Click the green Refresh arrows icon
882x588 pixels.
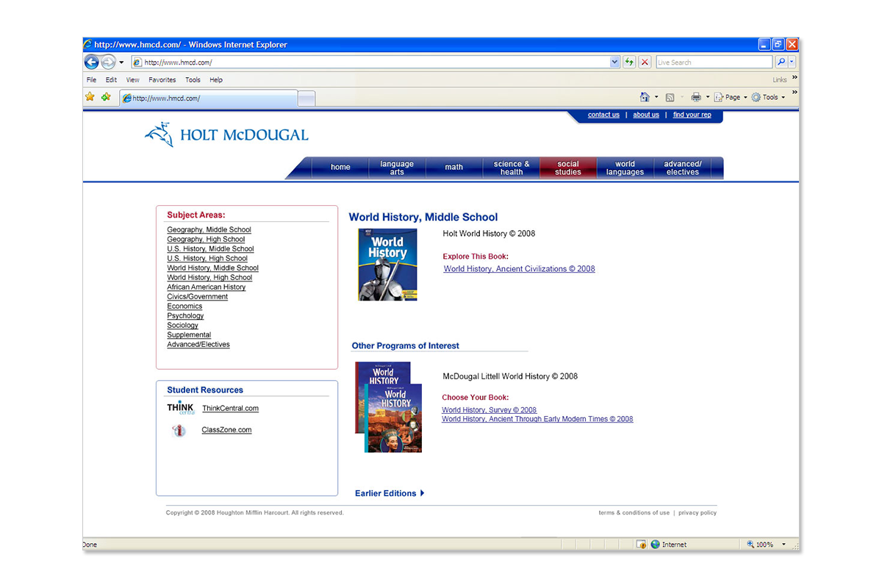(629, 62)
